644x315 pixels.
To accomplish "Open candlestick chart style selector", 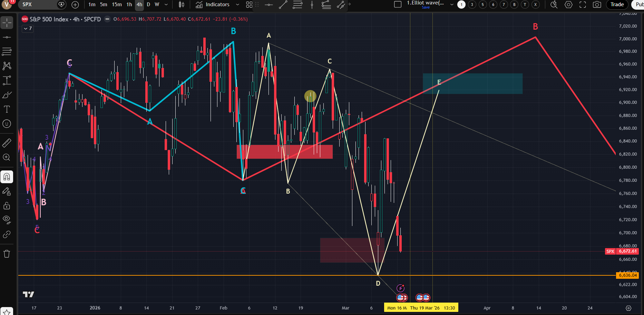I will click(182, 4).
